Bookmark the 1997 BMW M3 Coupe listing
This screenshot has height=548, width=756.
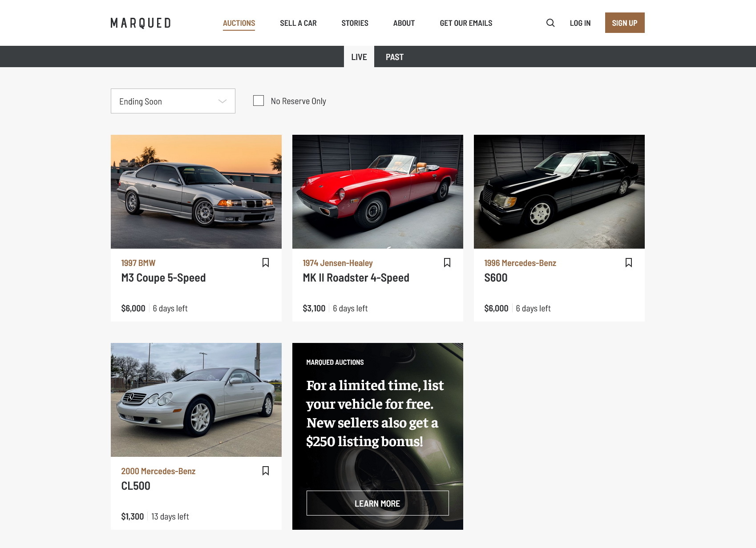pos(266,263)
